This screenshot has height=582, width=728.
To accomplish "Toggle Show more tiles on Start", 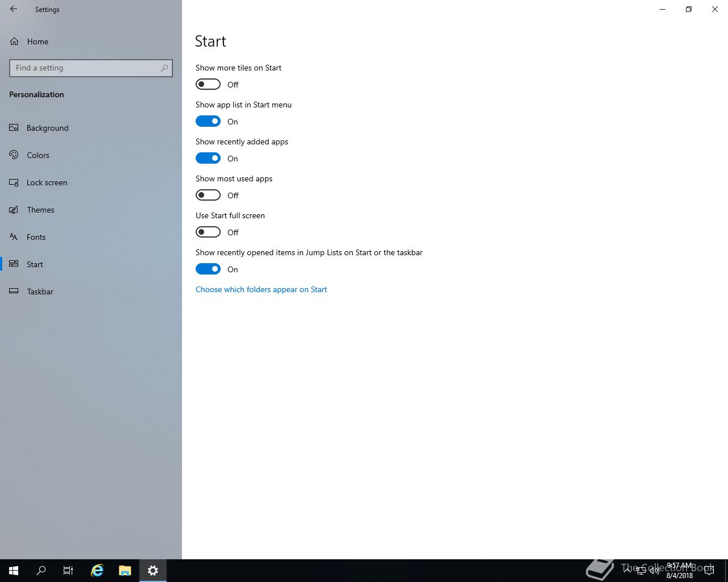I will (x=208, y=84).
